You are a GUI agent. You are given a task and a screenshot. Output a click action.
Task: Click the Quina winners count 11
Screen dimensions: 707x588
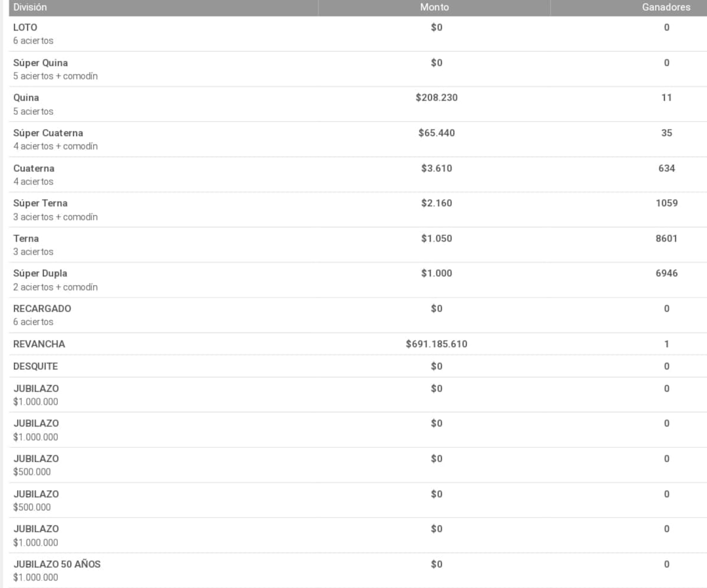(x=666, y=98)
